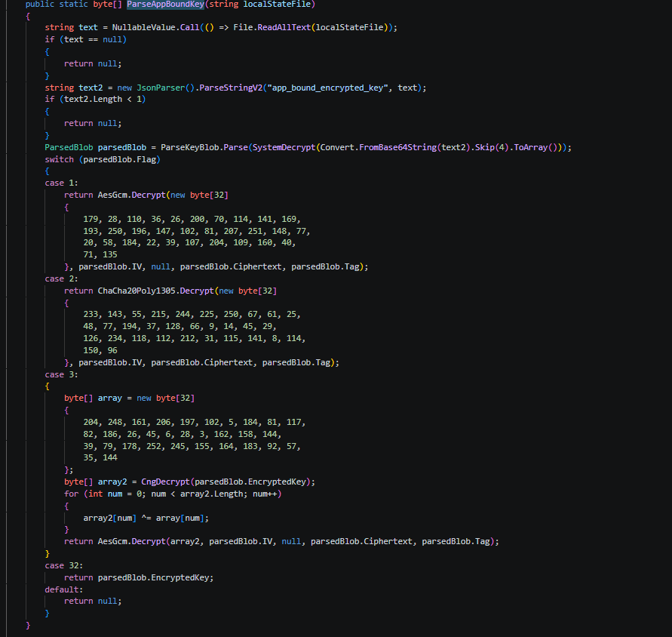Click the byte row starting with 82, 186, 26
The width and height of the screenshot is (672, 637).
tap(183, 435)
